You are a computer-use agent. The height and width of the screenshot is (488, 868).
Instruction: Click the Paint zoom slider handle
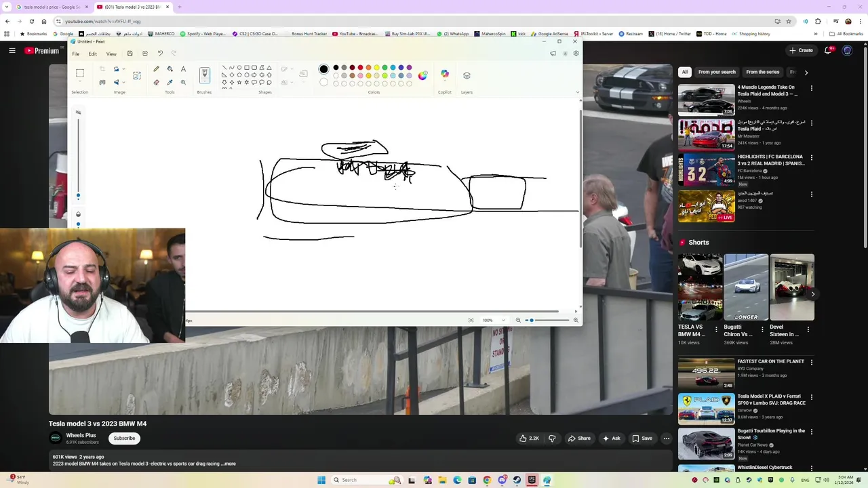(x=532, y=320)
